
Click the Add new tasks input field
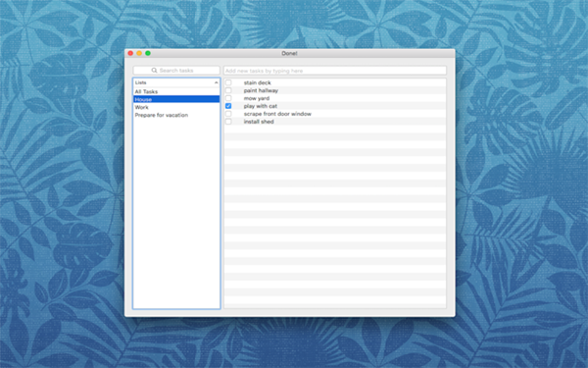(335, 71)
